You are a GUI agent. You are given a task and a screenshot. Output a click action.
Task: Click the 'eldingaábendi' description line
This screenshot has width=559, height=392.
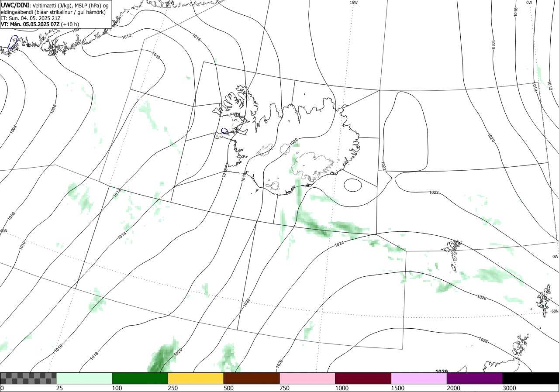click(53, 12)
